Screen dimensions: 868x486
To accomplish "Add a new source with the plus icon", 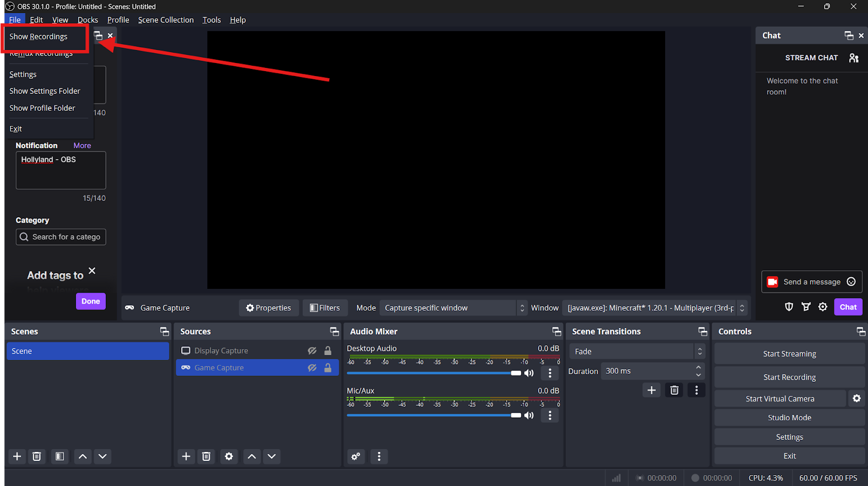I will [x=186, y=456].
